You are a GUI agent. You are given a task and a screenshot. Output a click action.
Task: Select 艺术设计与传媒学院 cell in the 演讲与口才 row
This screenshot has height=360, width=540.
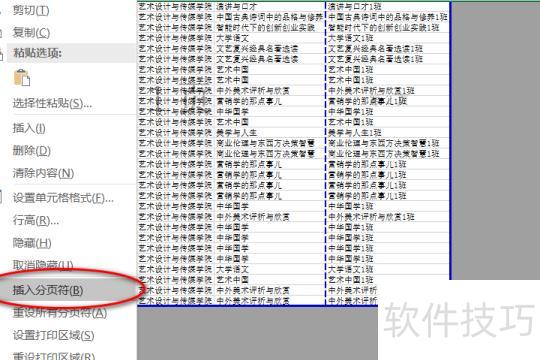(176, 7)
